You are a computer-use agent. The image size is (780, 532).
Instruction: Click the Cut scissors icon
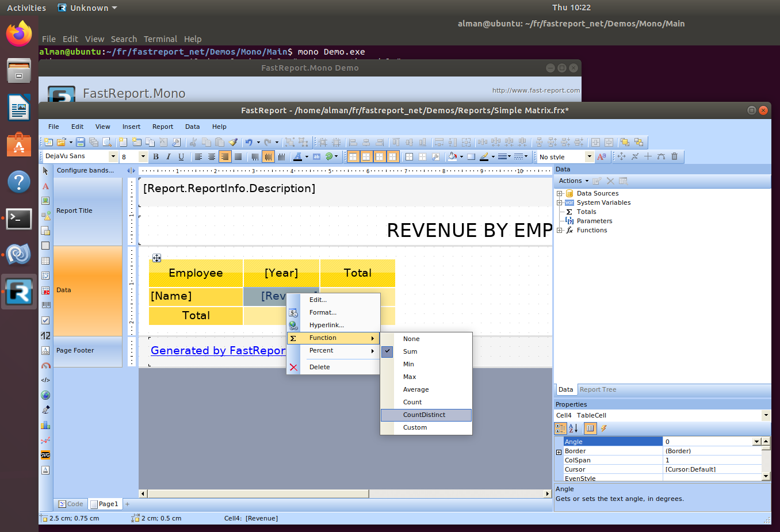point(193,142)
